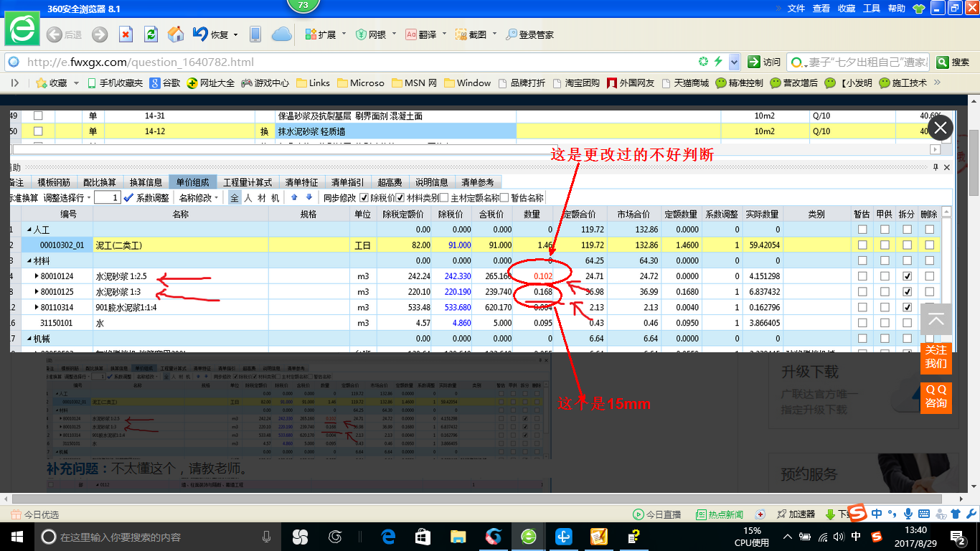Go back with the 后退 button

point(64,34)
